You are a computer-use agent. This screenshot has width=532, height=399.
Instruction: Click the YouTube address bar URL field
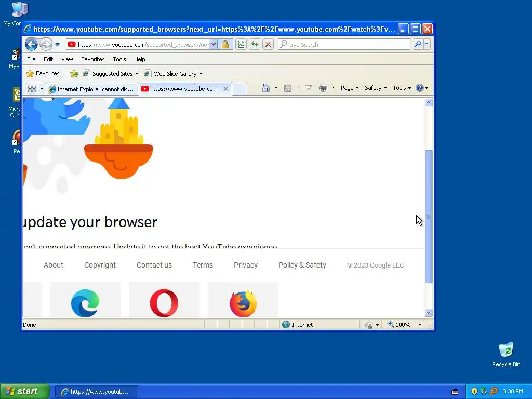137,45
